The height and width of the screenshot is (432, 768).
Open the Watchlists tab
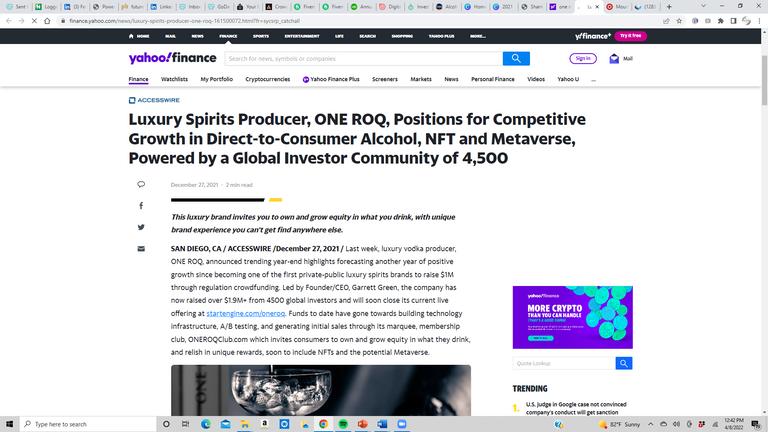(x=174, y=79)
